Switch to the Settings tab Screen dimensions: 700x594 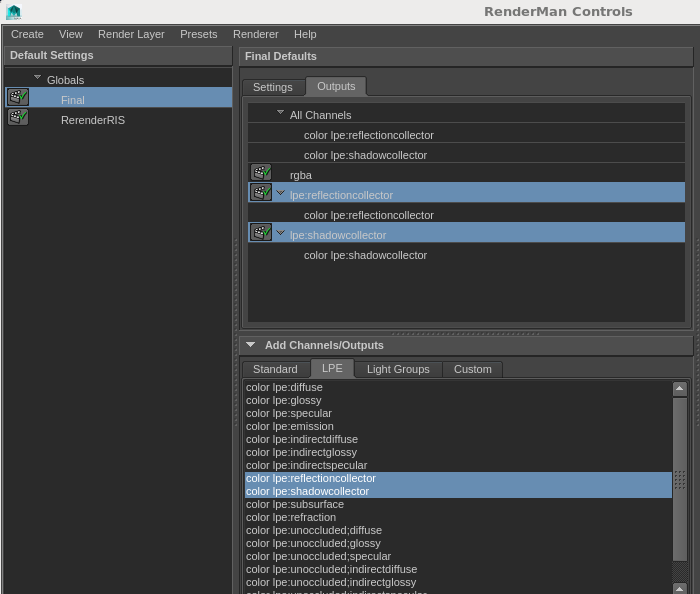(272, 87)
